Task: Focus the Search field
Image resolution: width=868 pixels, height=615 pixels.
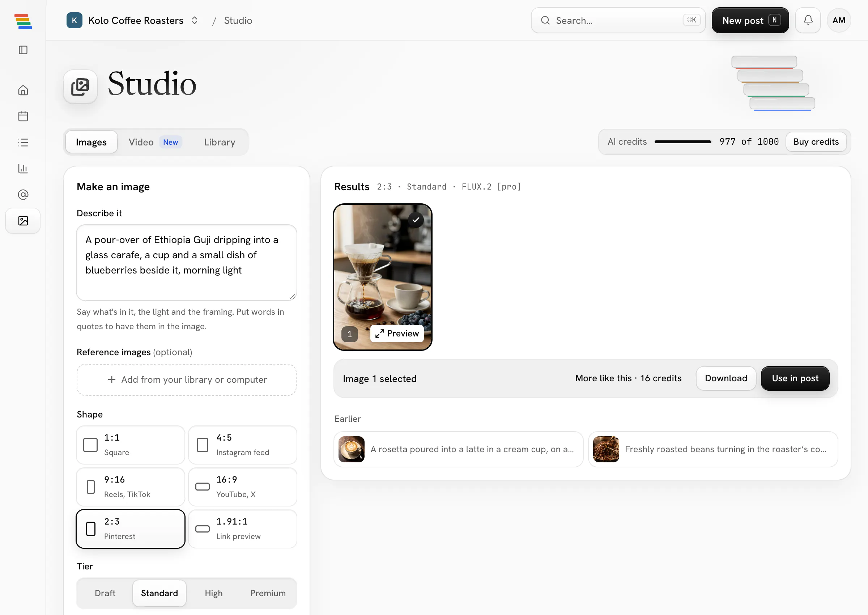Action: coord(618,21)
